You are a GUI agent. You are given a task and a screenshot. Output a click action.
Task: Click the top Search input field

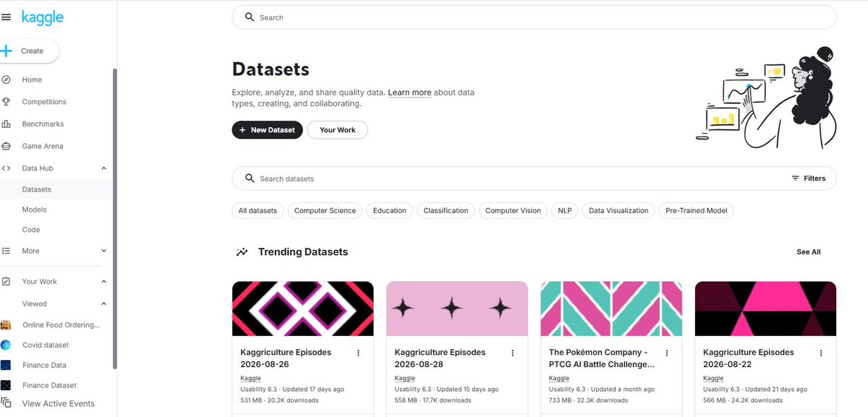tap(534, 17)
